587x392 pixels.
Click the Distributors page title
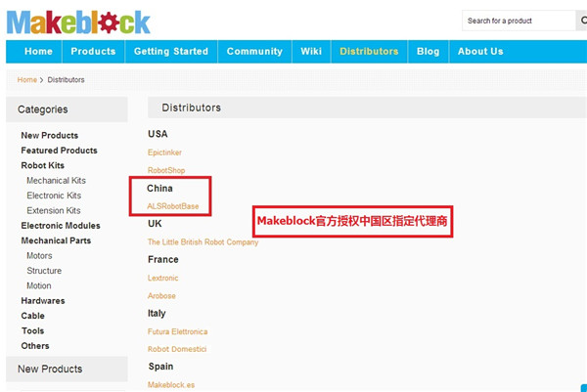(192, 108)
